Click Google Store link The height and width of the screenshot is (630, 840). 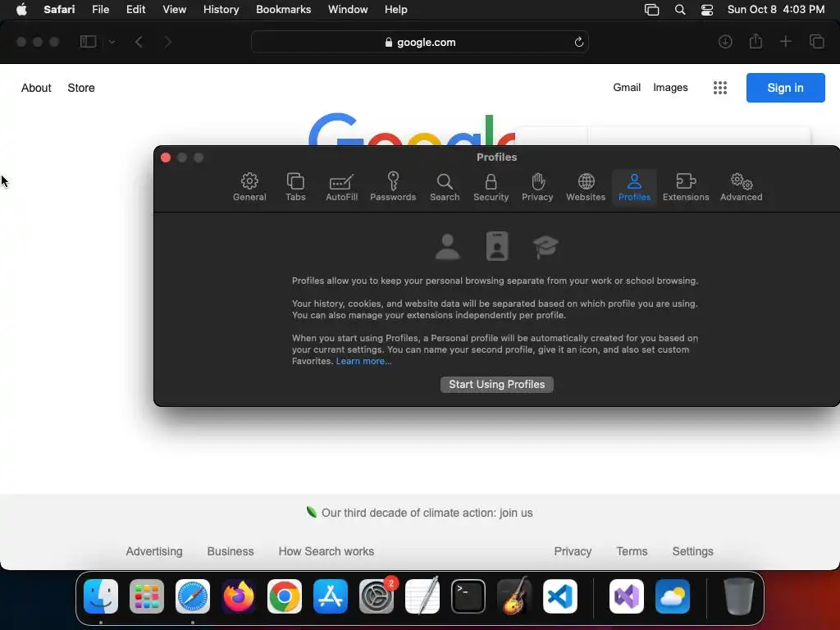(x=81, y=88)
